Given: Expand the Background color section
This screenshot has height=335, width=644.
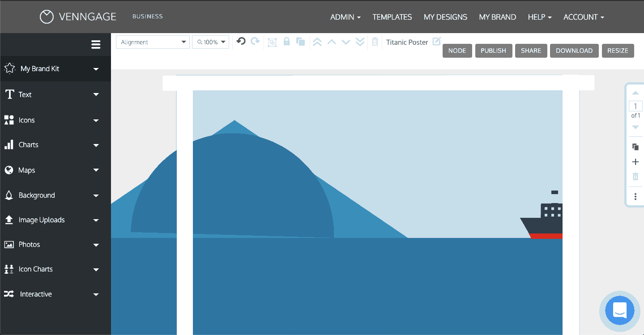Looking at the screenshot, I should tap(51, 195).
